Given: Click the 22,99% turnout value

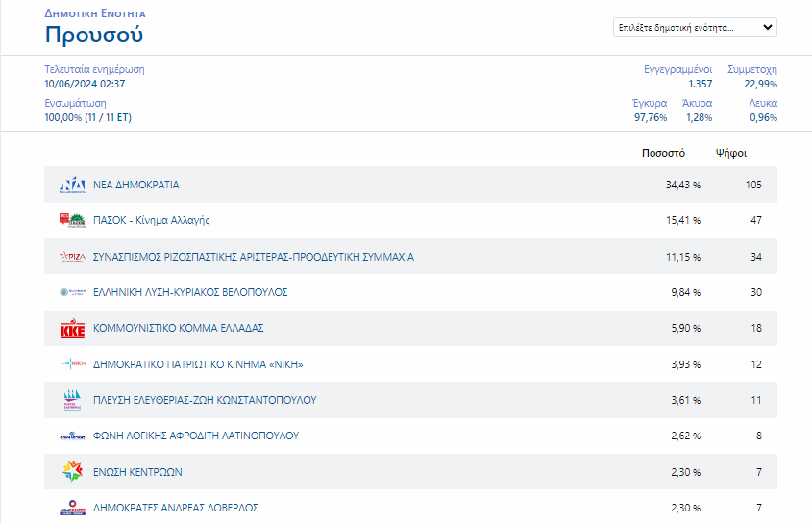Looking at the screenshot, I should [x=761, y=84].
